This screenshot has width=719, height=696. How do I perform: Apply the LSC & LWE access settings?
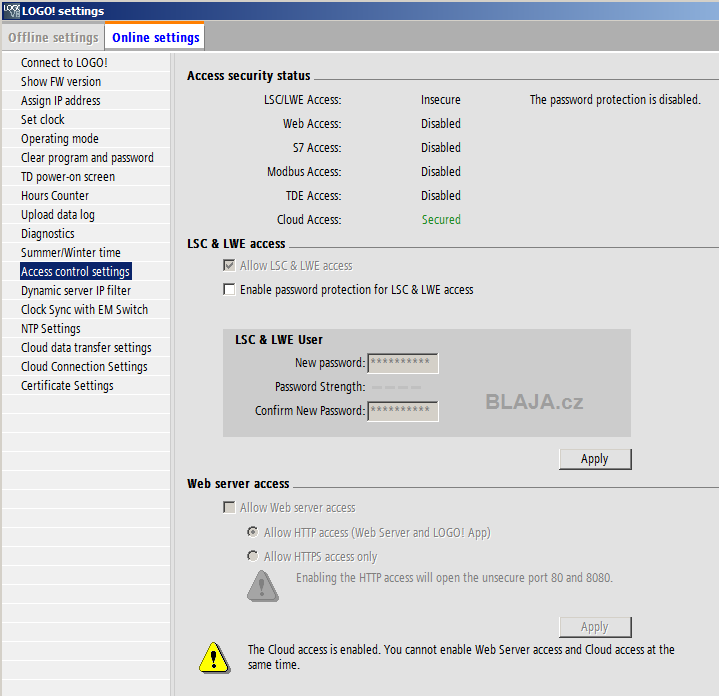tap(595, 459)
